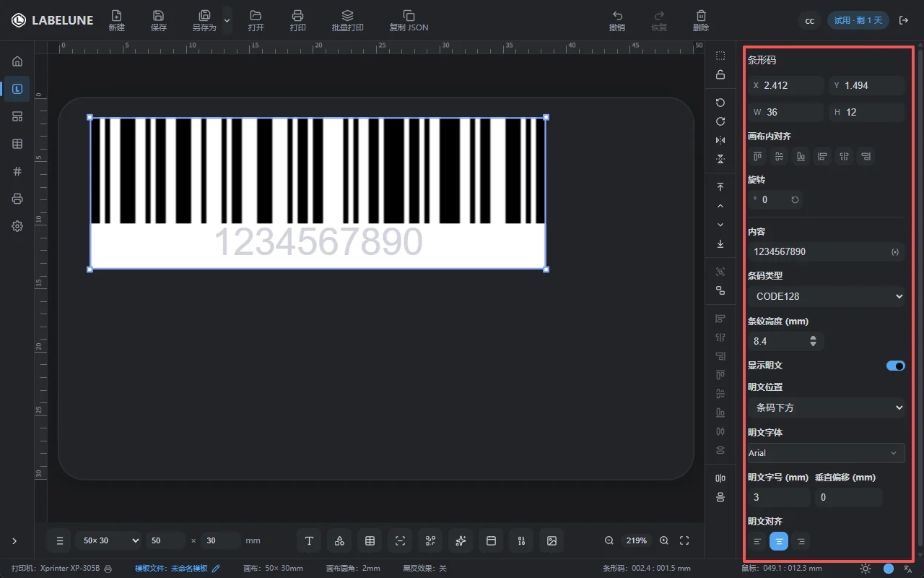
Task: Log out using the exit icon
Action: click(x=903, y=20)
